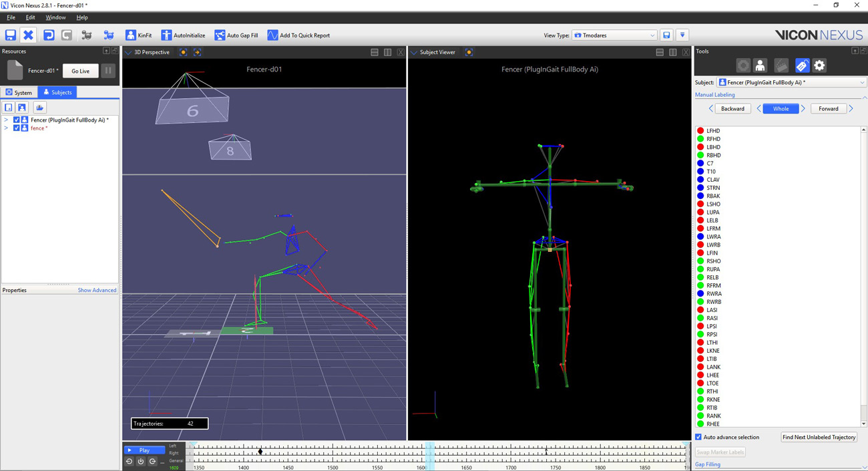Click the KinFit toolbar icon
This screenshot has height=471, width=868.
pos(131,35)
